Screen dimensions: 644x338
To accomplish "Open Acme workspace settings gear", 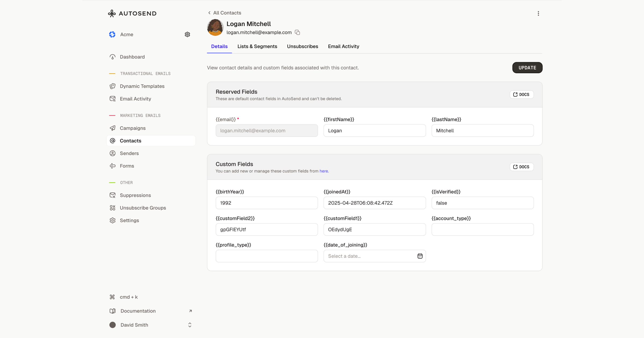I will (x=187, y=34).
